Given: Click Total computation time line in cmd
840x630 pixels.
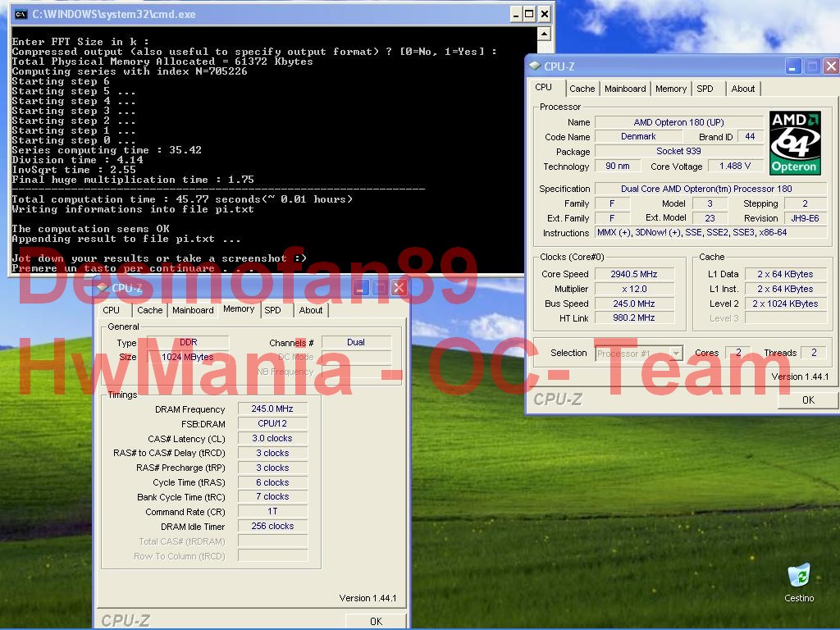Looking at the screenshot, I should coord(182,199).
